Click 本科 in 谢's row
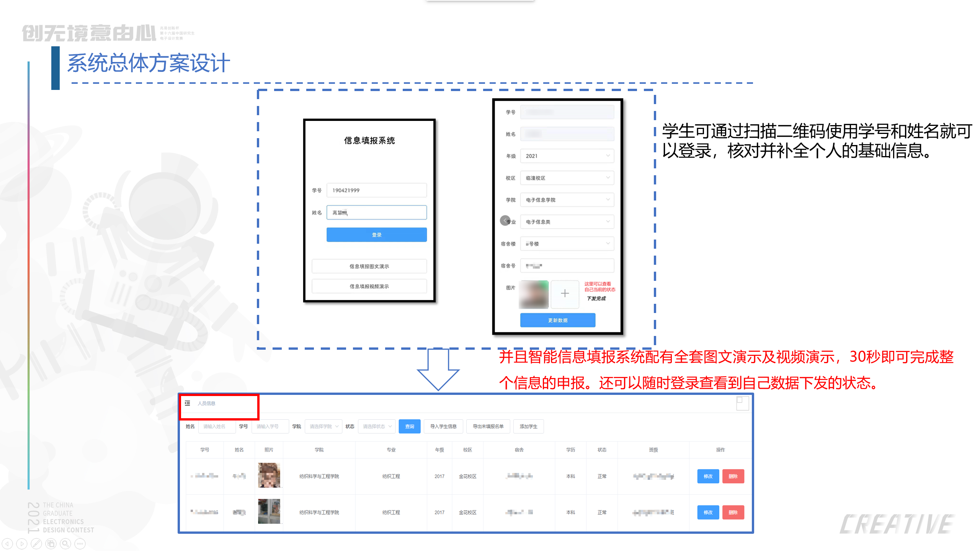Image resolution: width=980 pixels, height=551 pixels. [x=571, y=512]
